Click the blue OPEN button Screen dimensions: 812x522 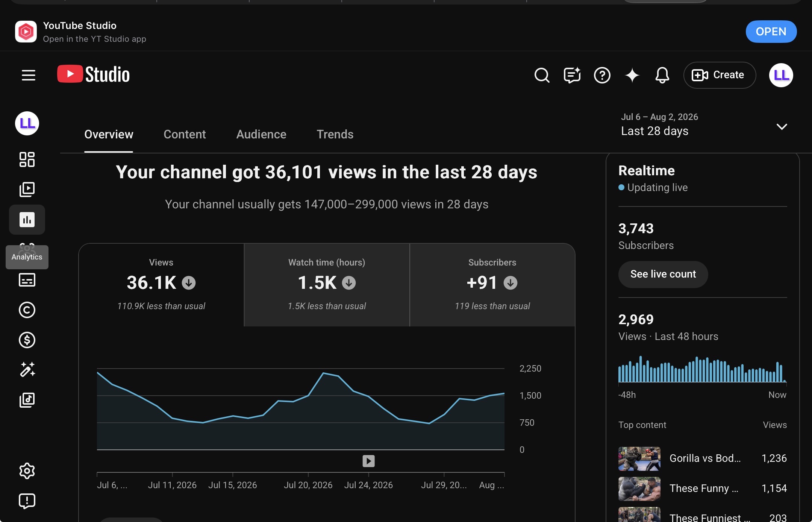pos(771,32)
